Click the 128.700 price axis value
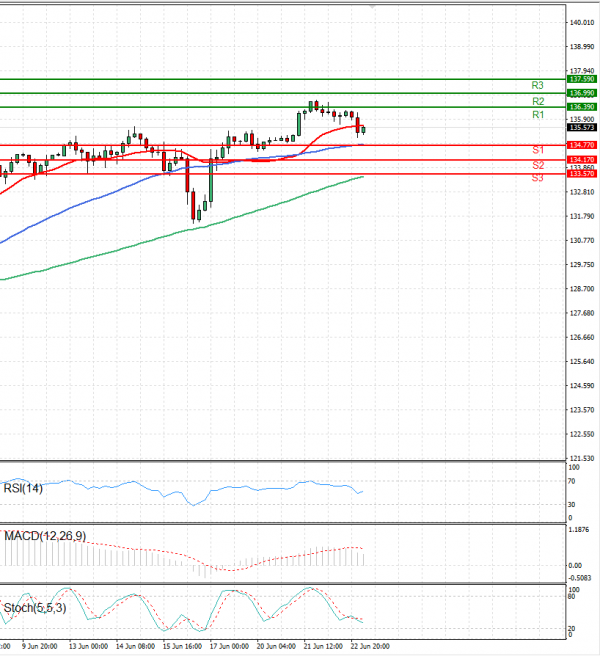The height and width of the screenshot is (656, 600). [x=582, y=289]
